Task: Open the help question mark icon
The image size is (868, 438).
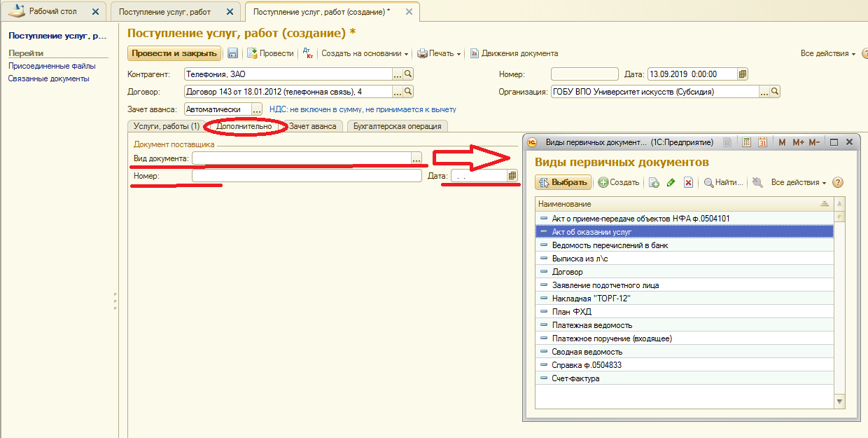Action: (837, 182)
